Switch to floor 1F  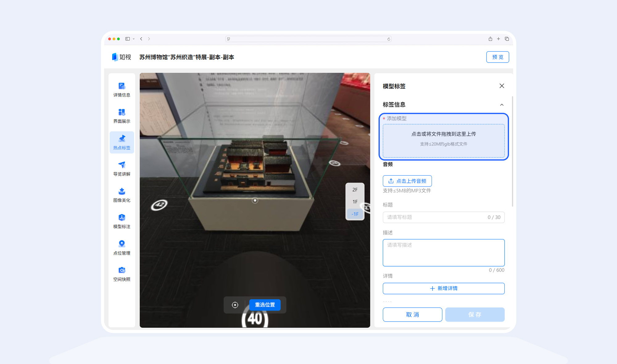click(x=355, y=202)
